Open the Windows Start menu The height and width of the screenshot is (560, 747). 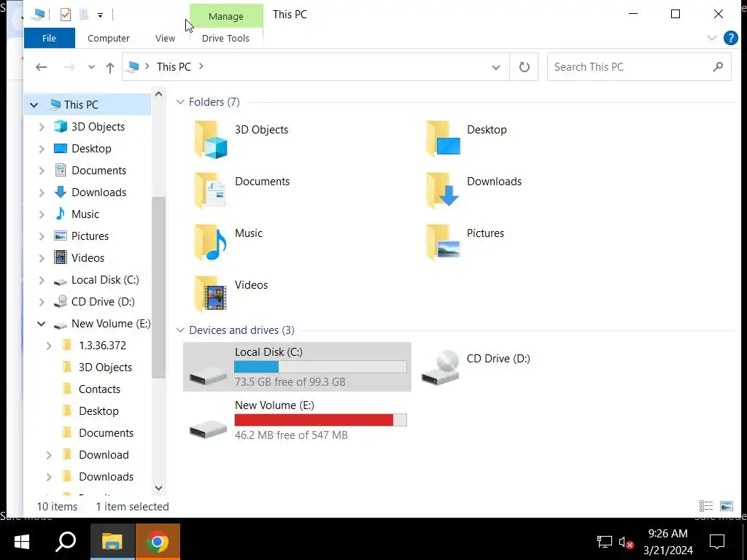tap(21, 542)
